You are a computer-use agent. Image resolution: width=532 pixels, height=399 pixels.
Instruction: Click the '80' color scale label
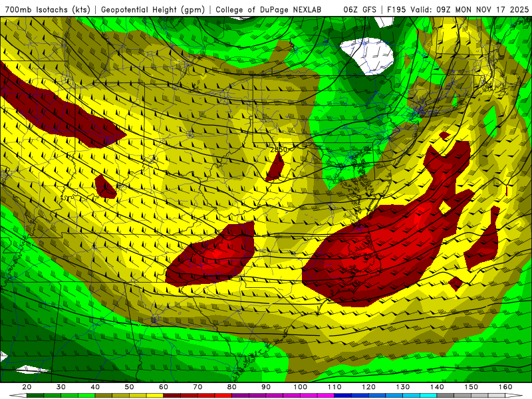click(x=232, y=387)
